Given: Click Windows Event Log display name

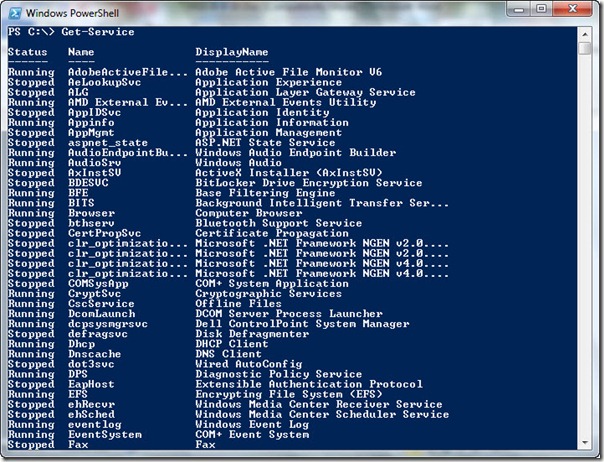Looking at the screenshot, I should [x=252, y=424].
